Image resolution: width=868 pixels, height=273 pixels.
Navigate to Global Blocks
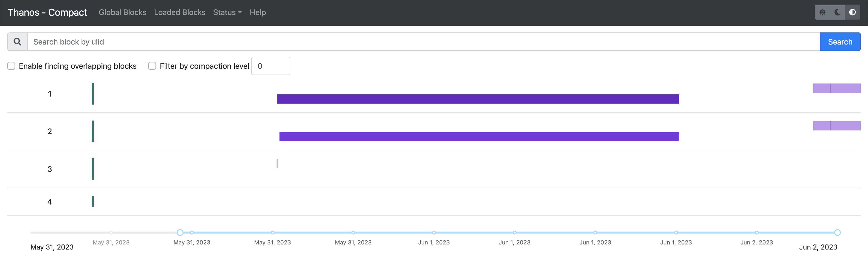coord(122,12)
